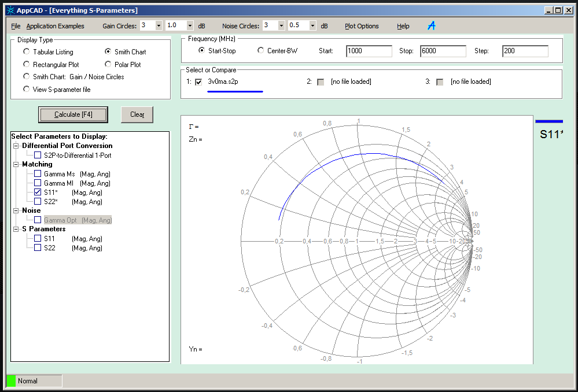
Task: Toggle file 1 checkbox for 3v0ma.s2p
Action: [x=198, y=82]
